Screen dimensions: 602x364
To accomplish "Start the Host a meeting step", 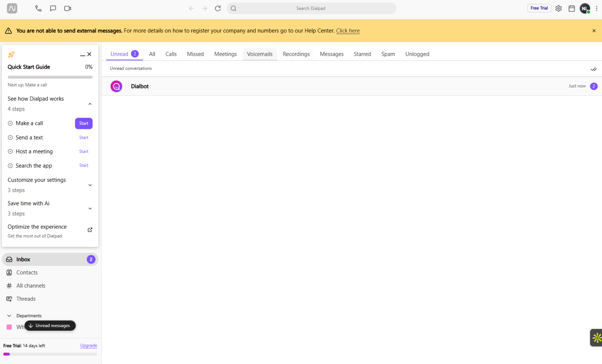I will click(x=84, y=151).
